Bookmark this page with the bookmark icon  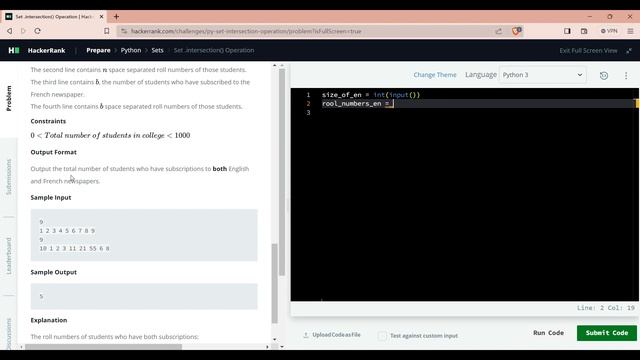(107, 31)
